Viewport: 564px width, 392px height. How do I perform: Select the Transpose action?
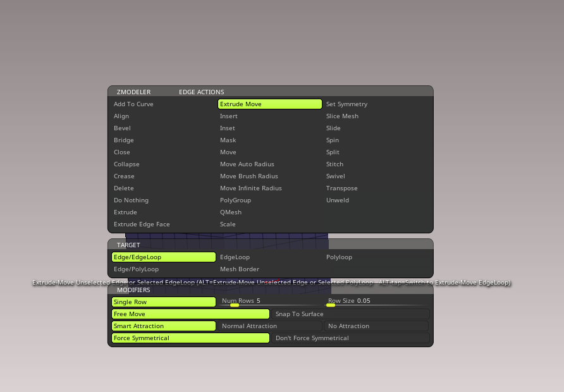(x=341, y=188)
